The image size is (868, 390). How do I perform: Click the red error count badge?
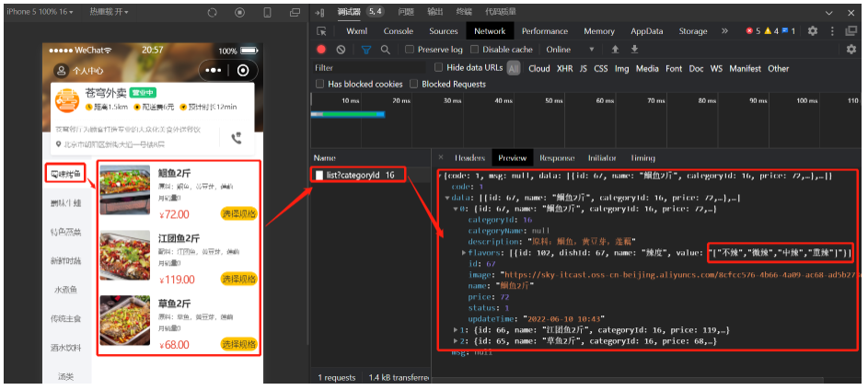click(x=753, y=31)
